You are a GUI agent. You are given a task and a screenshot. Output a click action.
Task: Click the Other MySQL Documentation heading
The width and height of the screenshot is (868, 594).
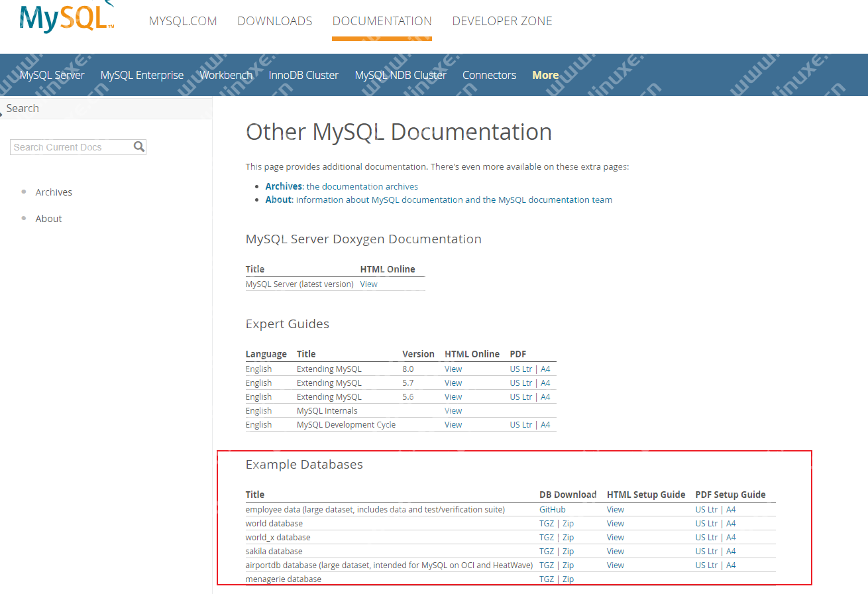(x=399, y=132)
